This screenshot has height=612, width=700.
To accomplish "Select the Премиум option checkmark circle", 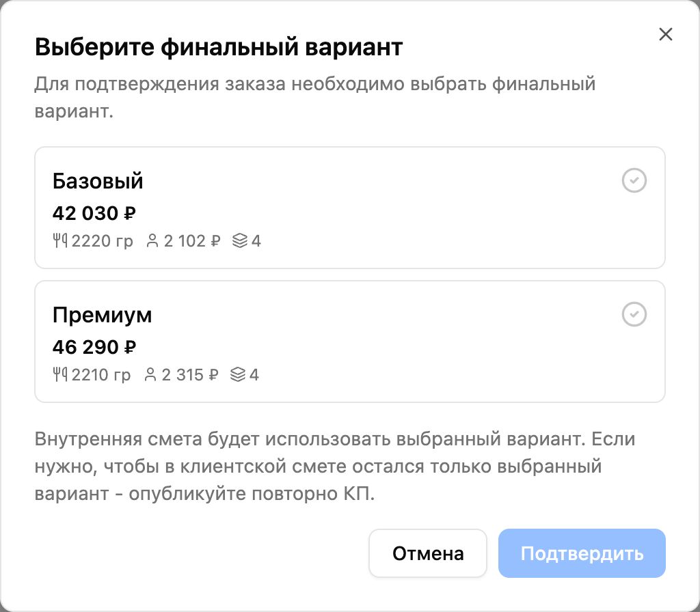I will click(634, 314).
